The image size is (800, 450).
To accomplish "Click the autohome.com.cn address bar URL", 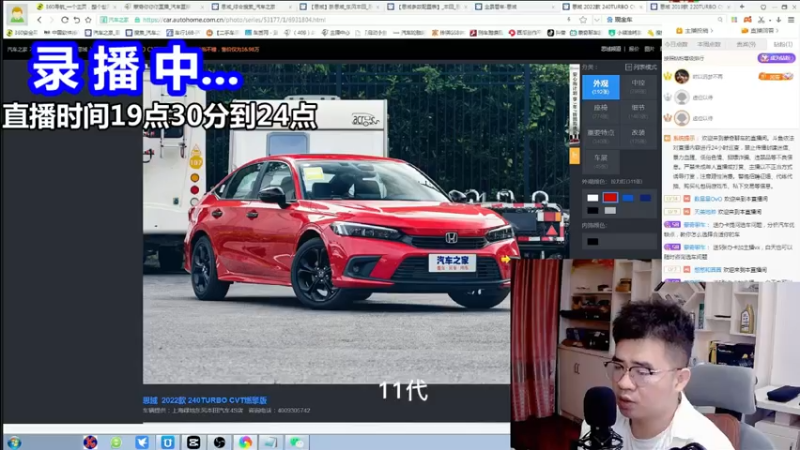I will 234,20.
